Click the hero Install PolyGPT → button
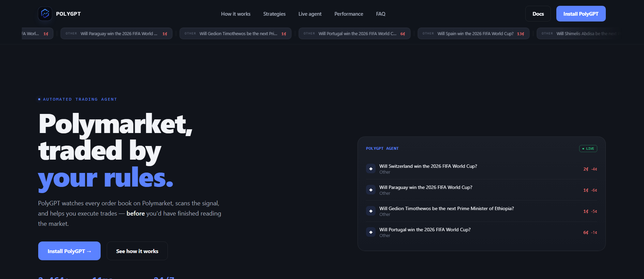This screenshot has width=644, height=279. tap(69, 251)
